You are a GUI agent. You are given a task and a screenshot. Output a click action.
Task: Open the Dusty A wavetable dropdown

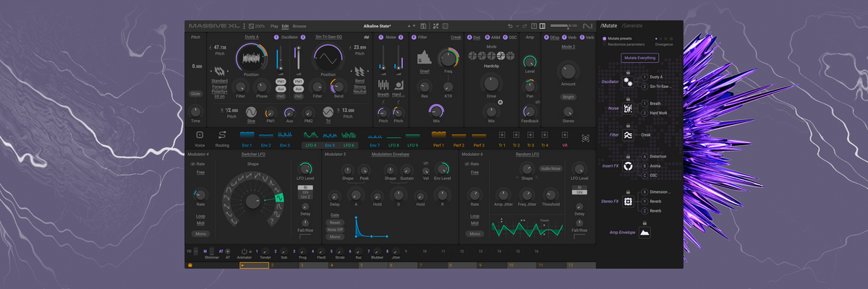pyautogui.click(x=252, y=37)
